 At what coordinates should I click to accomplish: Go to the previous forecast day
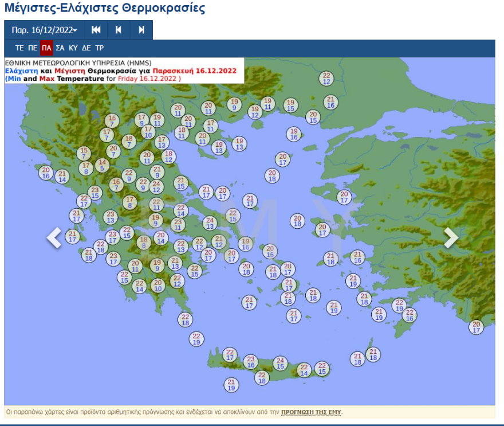119,30
